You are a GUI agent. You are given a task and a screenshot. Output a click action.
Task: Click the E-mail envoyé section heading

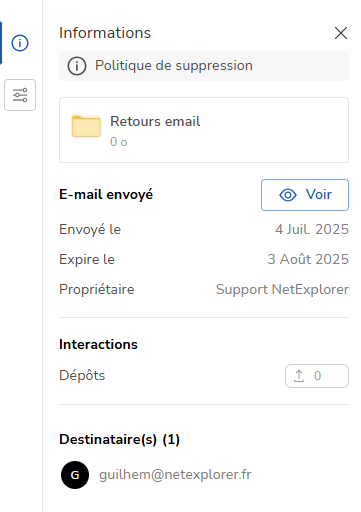106,195
